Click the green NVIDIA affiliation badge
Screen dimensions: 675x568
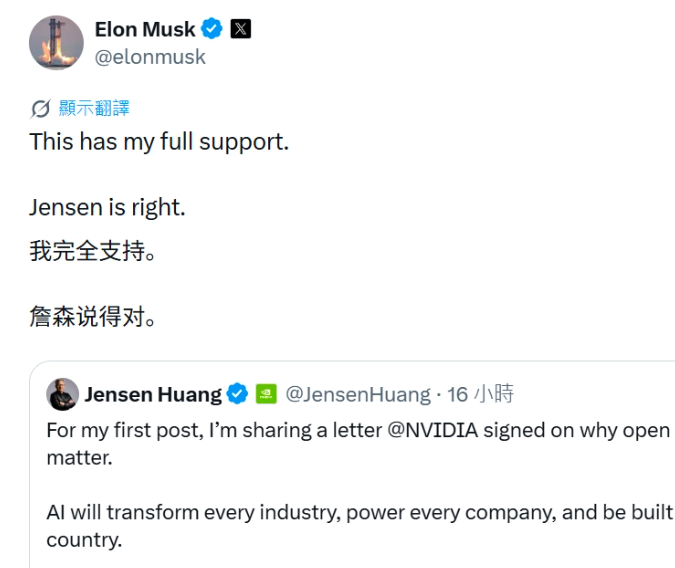click(266, 394)
